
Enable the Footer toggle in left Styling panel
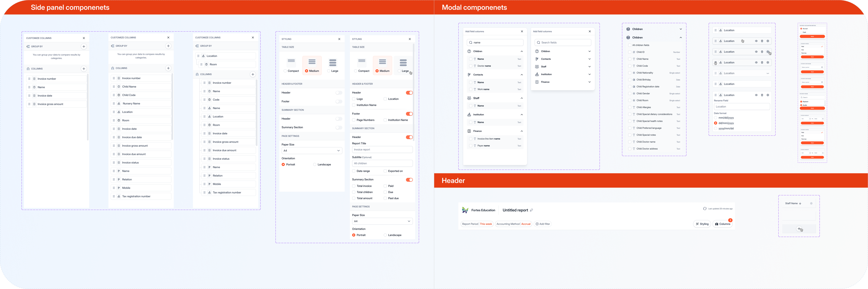tap(339, 101)
